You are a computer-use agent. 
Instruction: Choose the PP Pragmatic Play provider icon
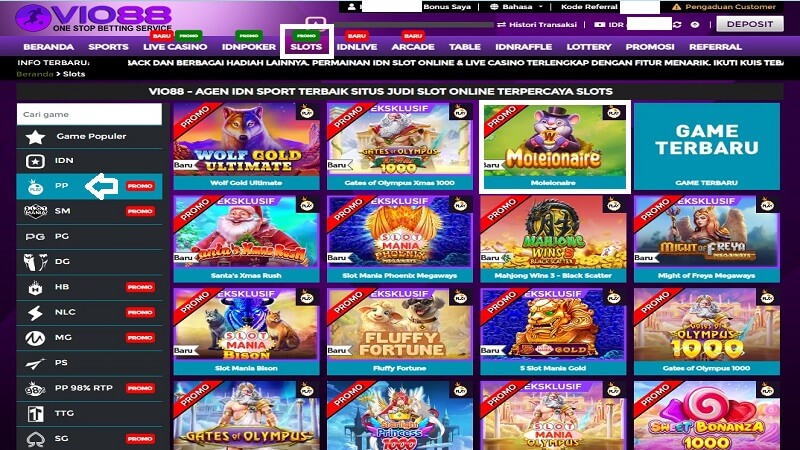[x=35, y=187]
